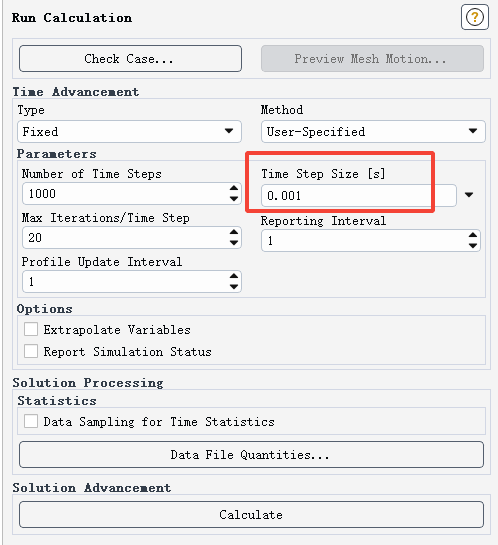Tick Report Simulation Status option
Screen dimensions: 498x545
click(x=31, y=351)
